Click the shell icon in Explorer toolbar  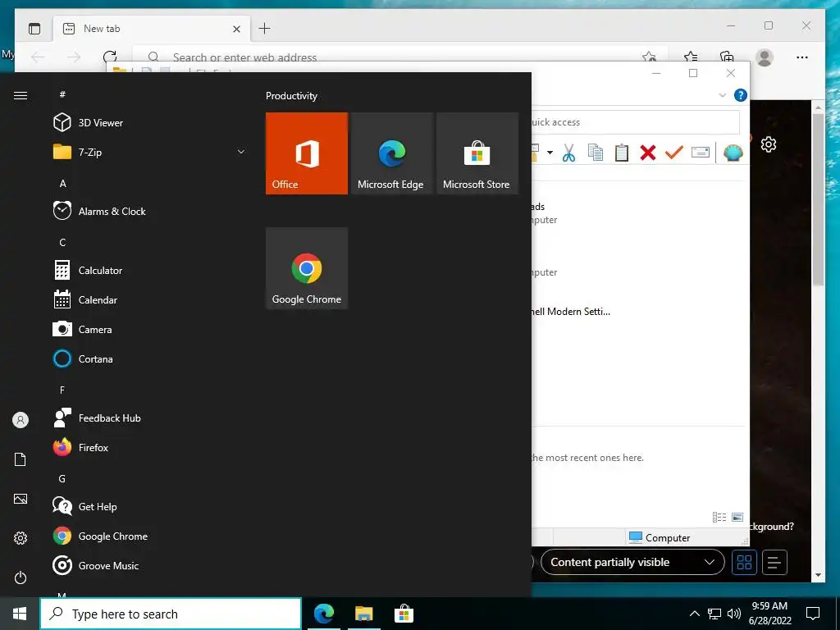[733, 153]
